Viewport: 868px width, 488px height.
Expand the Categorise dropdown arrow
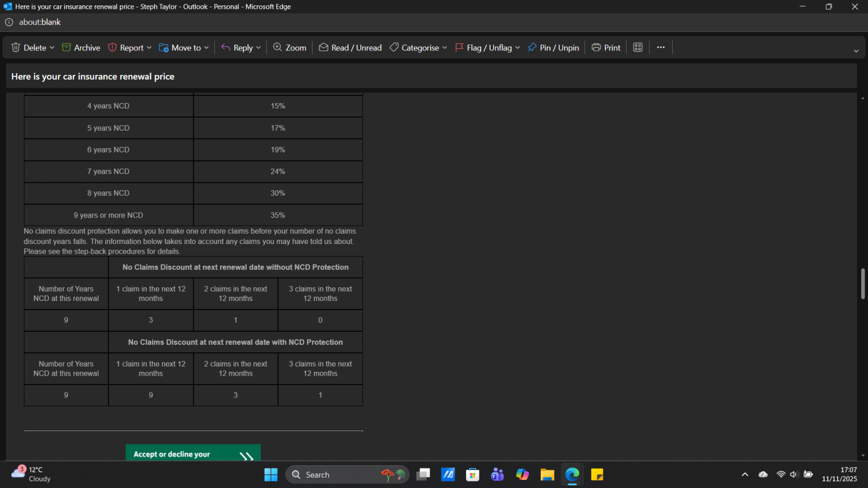445,48
